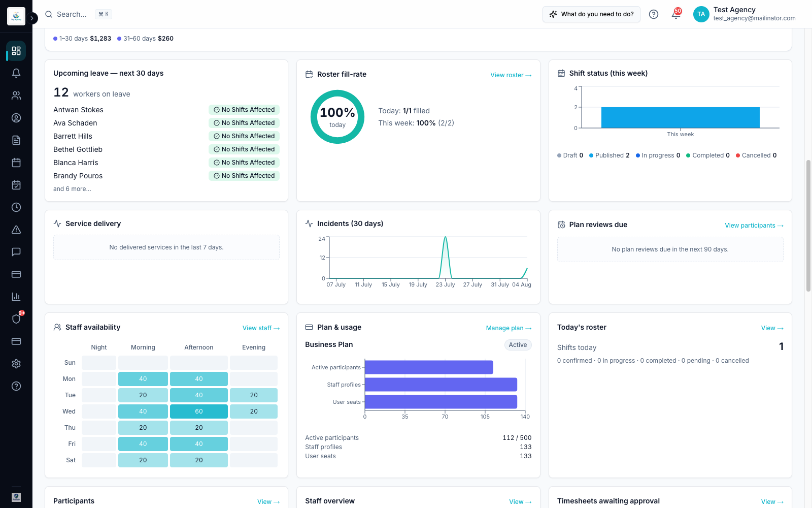812x508 pixels.
Task: Open the calendar-check icon in sidebar
Action: click(x=16, y=185)
